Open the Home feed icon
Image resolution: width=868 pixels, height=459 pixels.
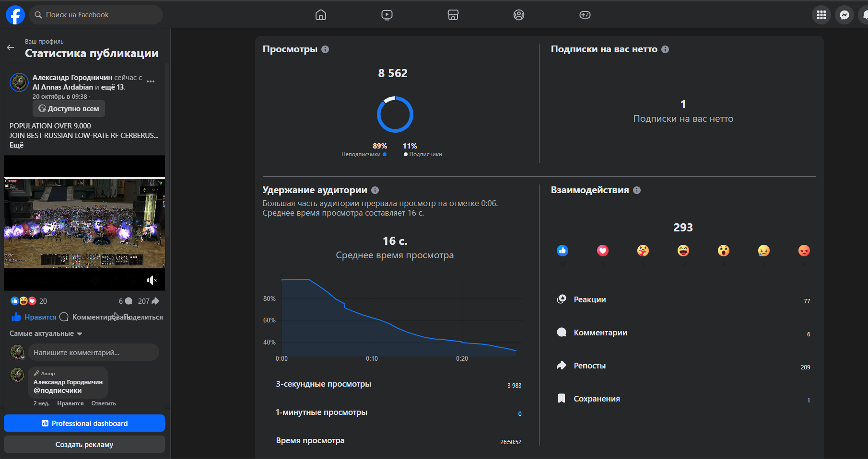(x=321, y=15)
